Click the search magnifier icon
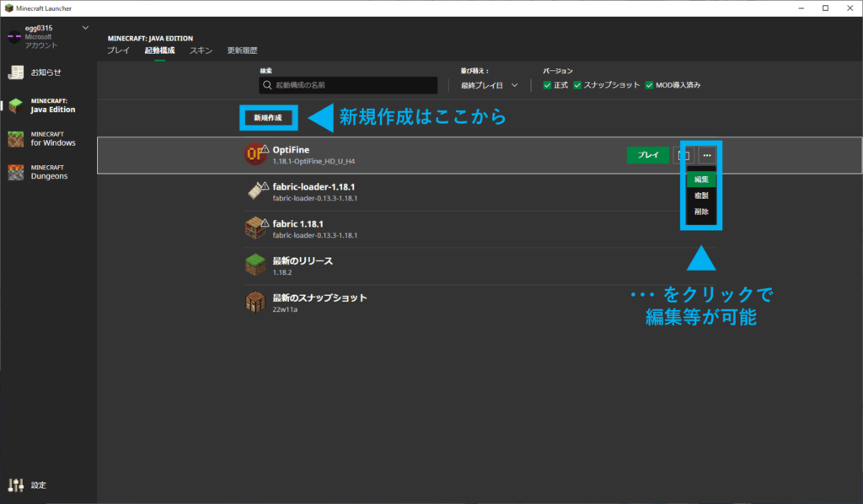The width and height of the screenshot is (863, 504). [267, 85]
